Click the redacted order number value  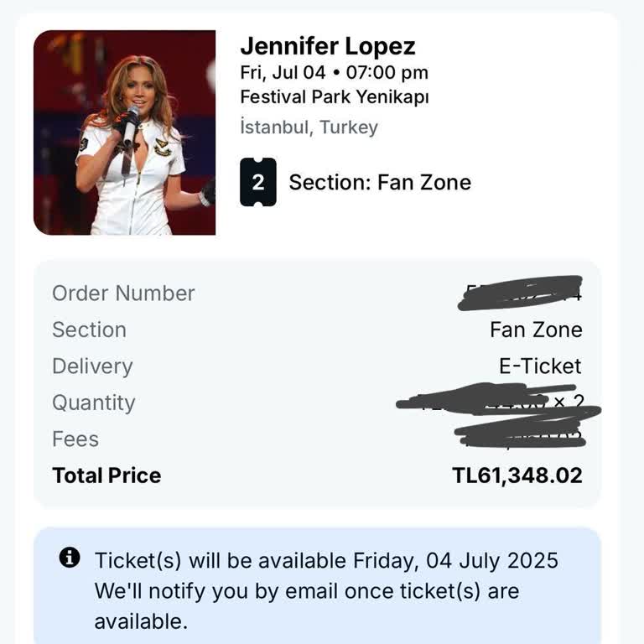(522, 293)
